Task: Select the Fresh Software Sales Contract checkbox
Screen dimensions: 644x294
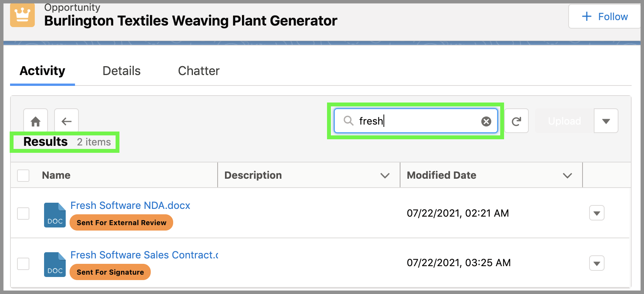Action: point(23,263)
